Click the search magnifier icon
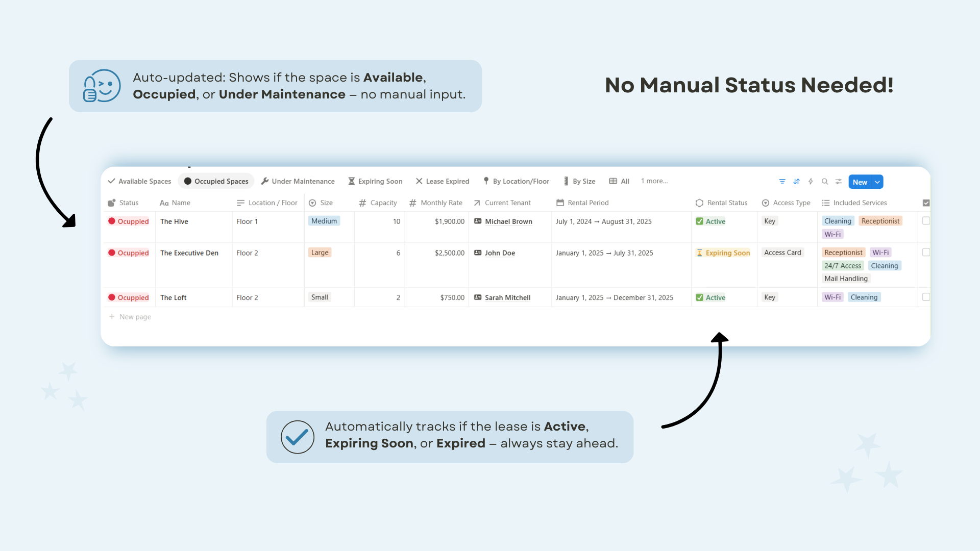 click(824, 182)
